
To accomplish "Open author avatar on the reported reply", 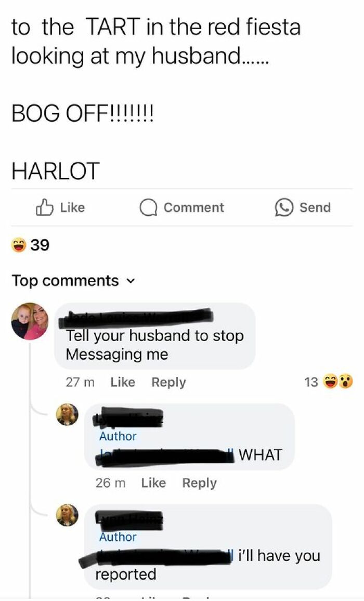I will 67,515.
